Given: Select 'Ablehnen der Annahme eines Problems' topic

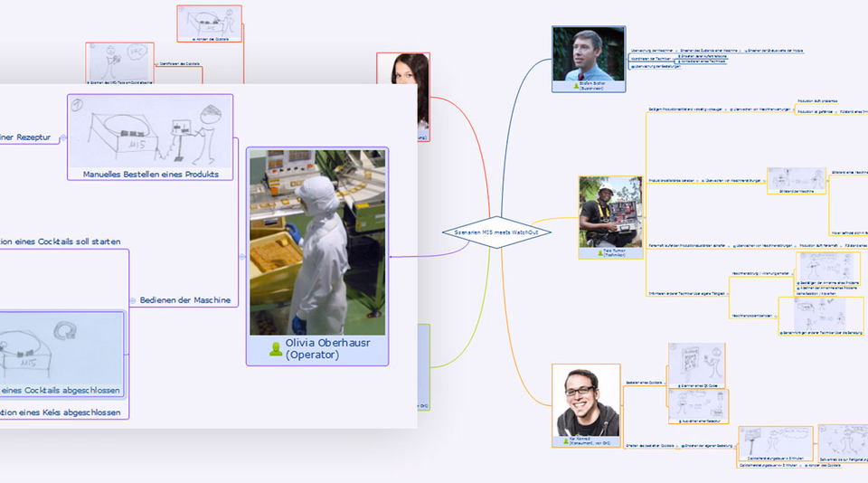Looking at the screenshot, I should click(x=827, y=288).
